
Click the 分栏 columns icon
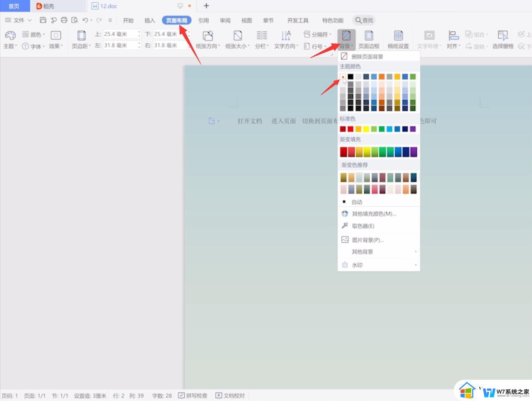pos(262,36)
